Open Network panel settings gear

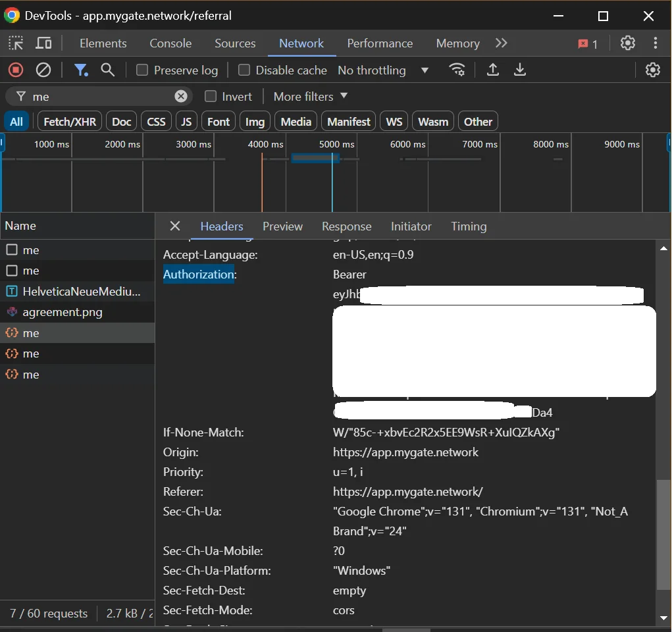(x=653, y=70)
